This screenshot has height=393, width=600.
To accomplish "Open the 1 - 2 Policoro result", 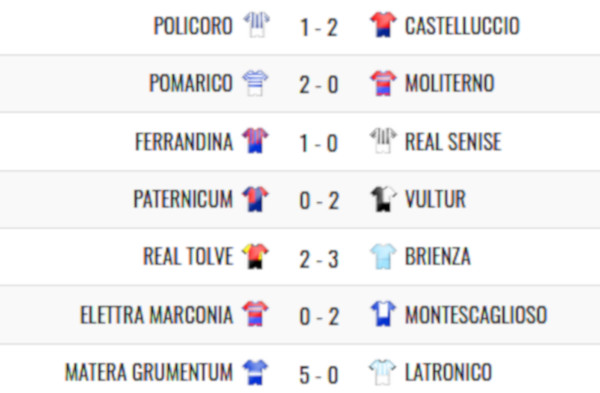I will [319, 28].
